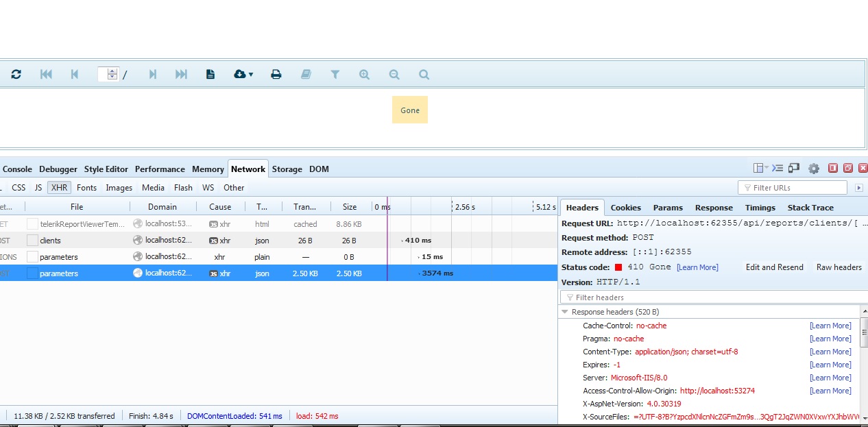Click the refresh report icon
The height and width of the screenshot is (427, 868).
16,75
